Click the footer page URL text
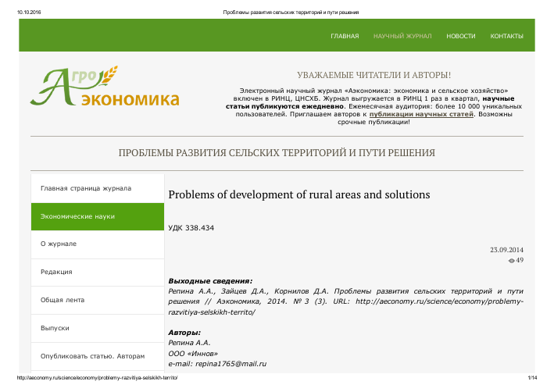The height and width of the screenshot is (392, 554). (x=92, y=377)
